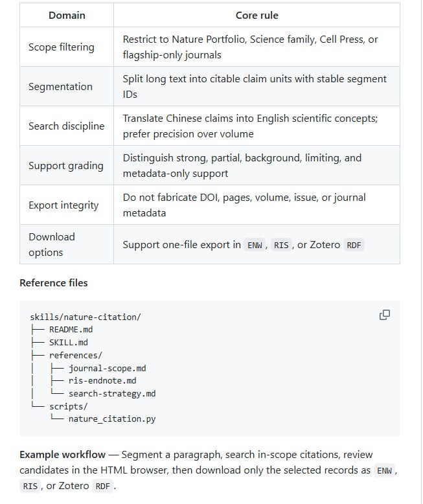Copy the reference files code block
This screenshot has height=504, width=423.
click(384, 315)
